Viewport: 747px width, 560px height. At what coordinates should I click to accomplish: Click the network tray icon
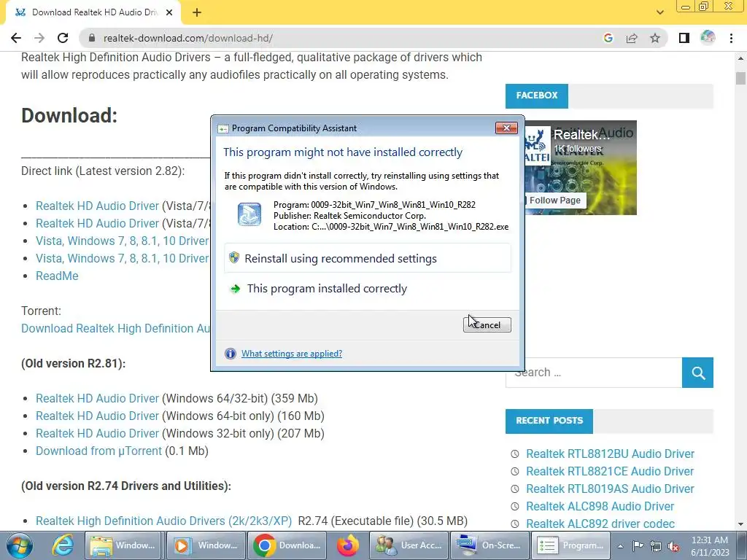(x=656, y=546)
